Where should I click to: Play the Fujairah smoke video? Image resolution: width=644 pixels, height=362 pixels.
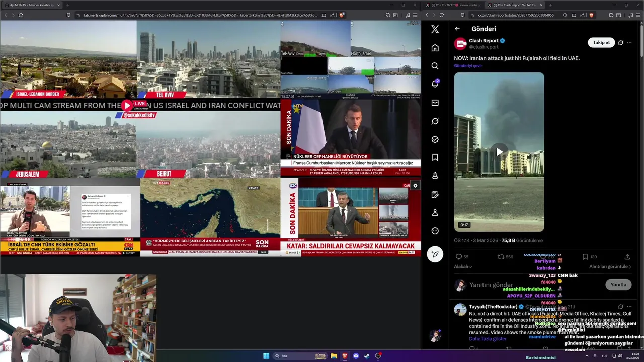click(499, 152)
